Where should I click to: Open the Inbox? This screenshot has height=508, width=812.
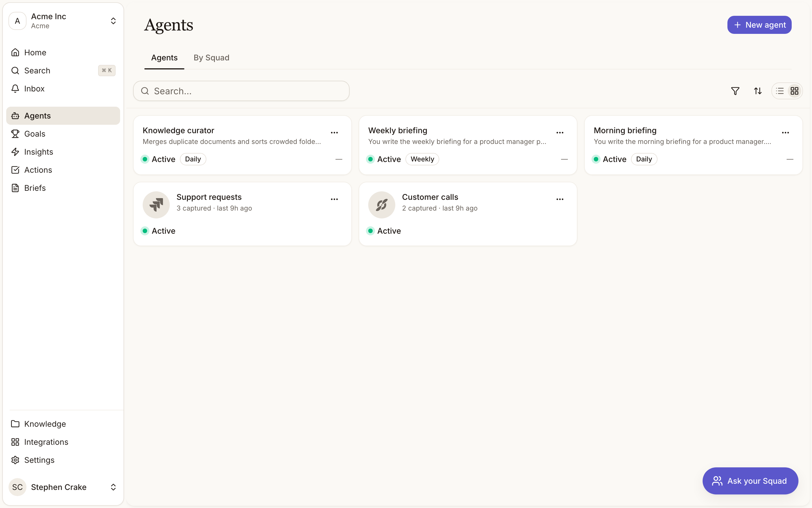point(63,89)
